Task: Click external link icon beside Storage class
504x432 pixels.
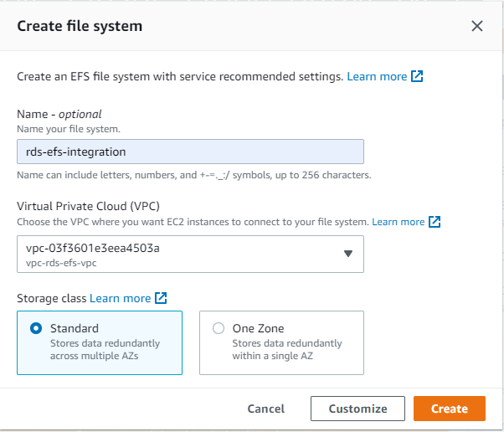Action: pos(161,298)
